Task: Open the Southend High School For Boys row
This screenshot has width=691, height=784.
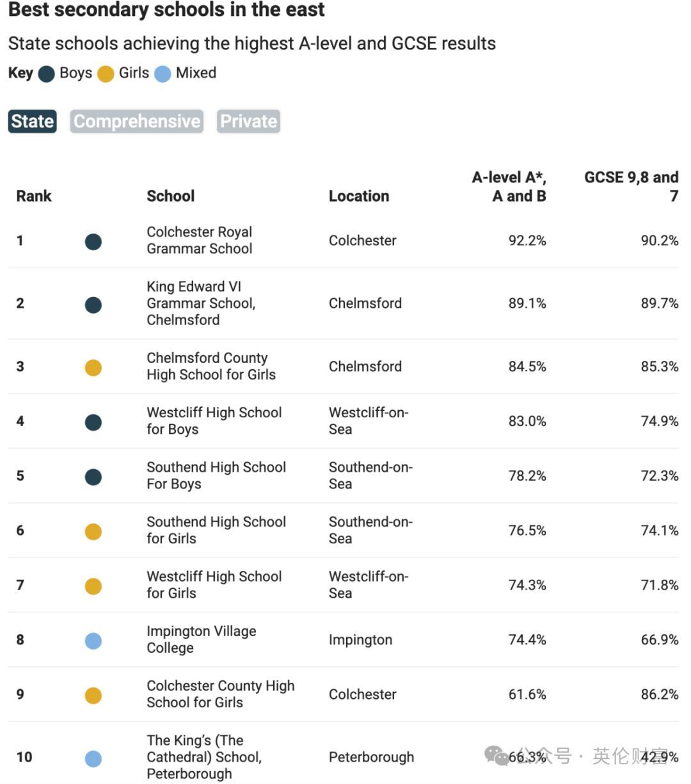Action: pos(344,476)
